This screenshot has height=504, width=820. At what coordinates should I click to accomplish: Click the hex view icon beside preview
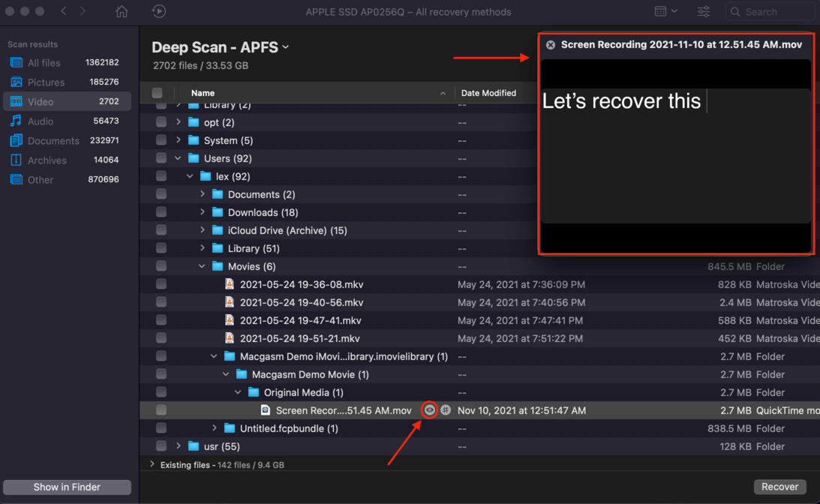(446, 410)
